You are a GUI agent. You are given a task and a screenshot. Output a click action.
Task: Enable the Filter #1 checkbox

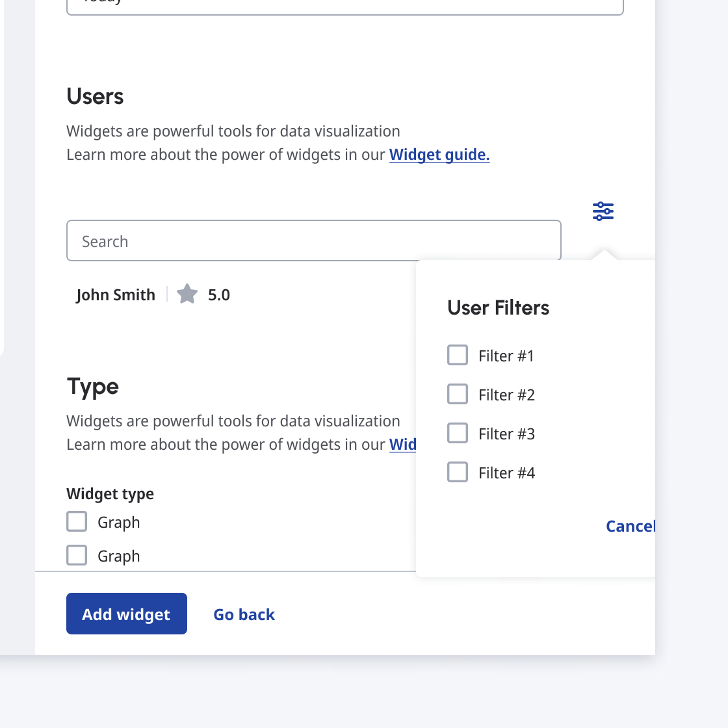(458, 356)
